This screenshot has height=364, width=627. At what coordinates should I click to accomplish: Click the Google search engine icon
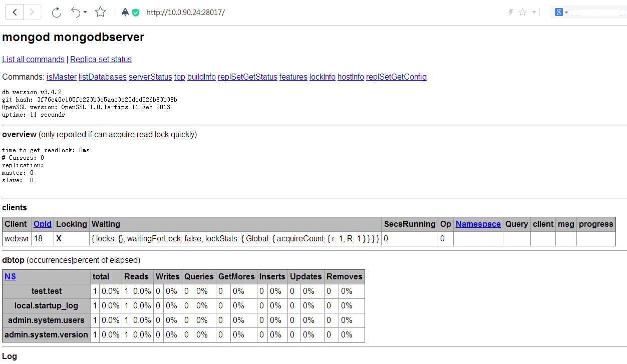559,13
